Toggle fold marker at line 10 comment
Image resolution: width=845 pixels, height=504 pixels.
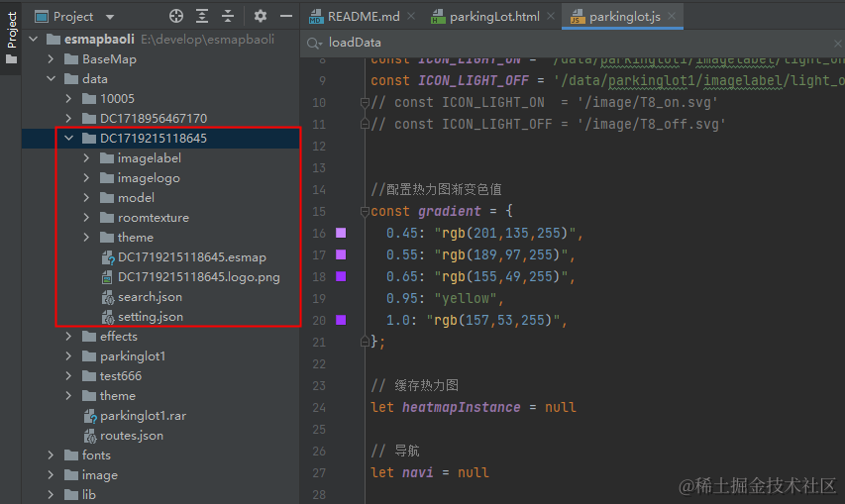pos(365,102)
